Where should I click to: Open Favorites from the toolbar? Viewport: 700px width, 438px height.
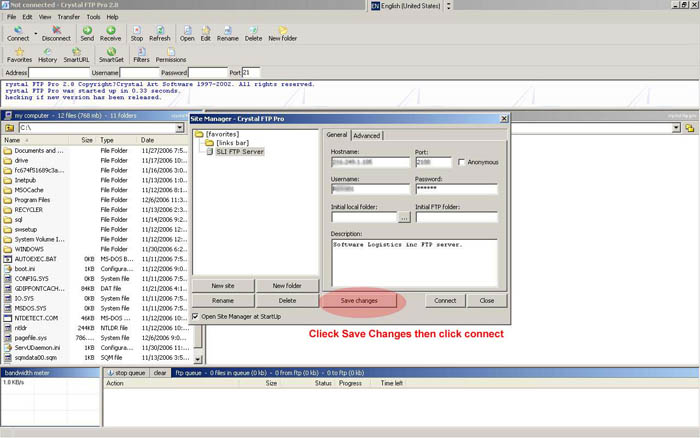click(x=19, y=55)
